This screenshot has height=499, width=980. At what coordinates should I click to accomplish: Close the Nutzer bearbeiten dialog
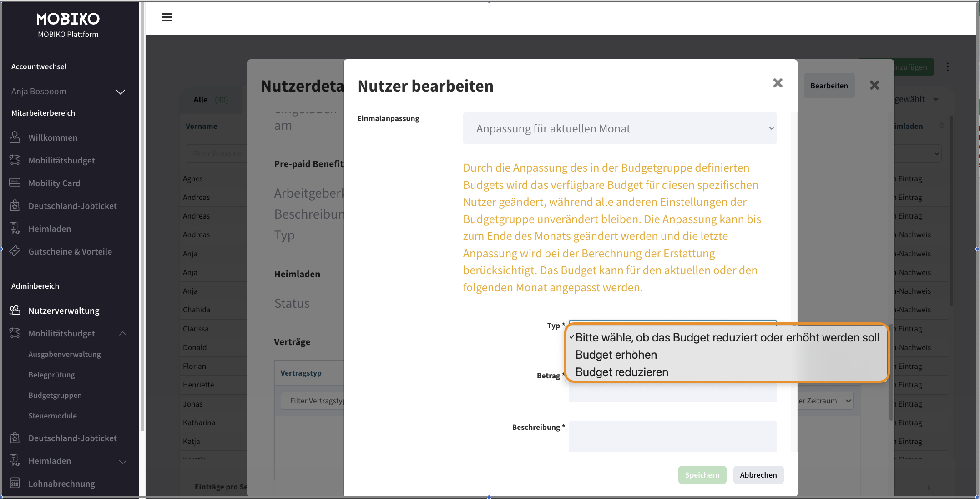click(x=778, y=83)
